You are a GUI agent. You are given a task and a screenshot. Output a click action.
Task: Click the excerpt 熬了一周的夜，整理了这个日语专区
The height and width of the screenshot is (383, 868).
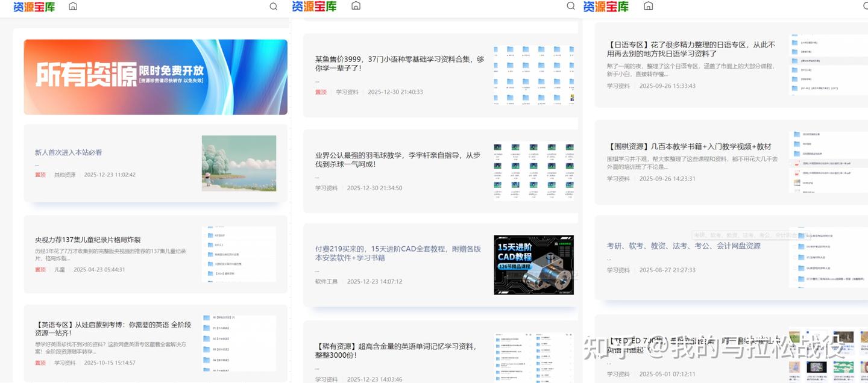(691, 70)
